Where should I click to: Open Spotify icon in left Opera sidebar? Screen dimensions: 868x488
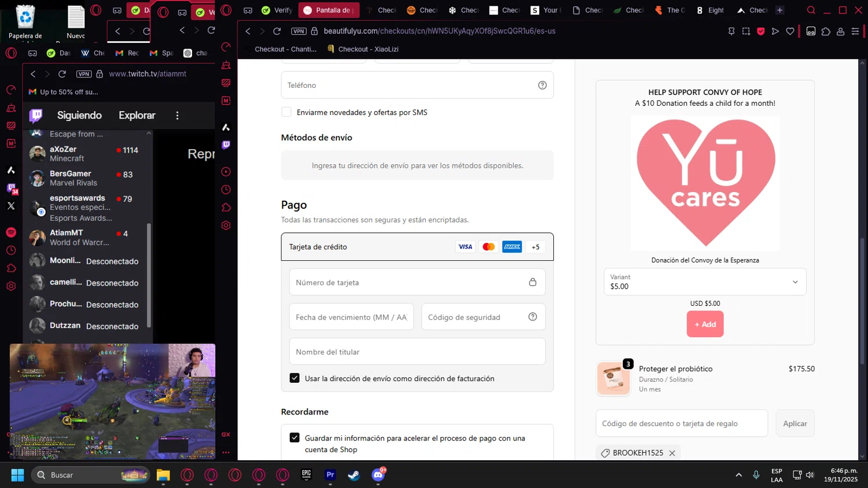click(11, 232)
